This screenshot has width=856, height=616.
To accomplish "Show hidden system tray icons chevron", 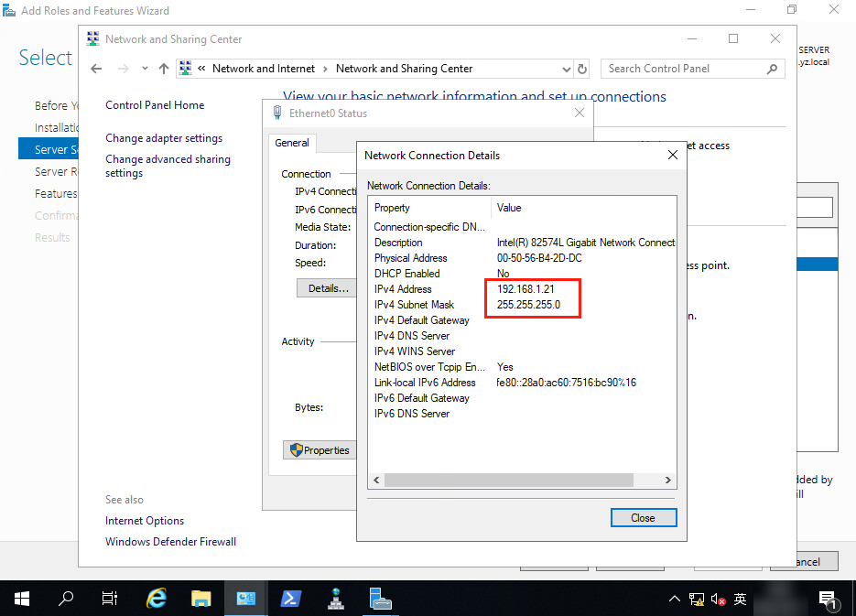I will point(675,600).
